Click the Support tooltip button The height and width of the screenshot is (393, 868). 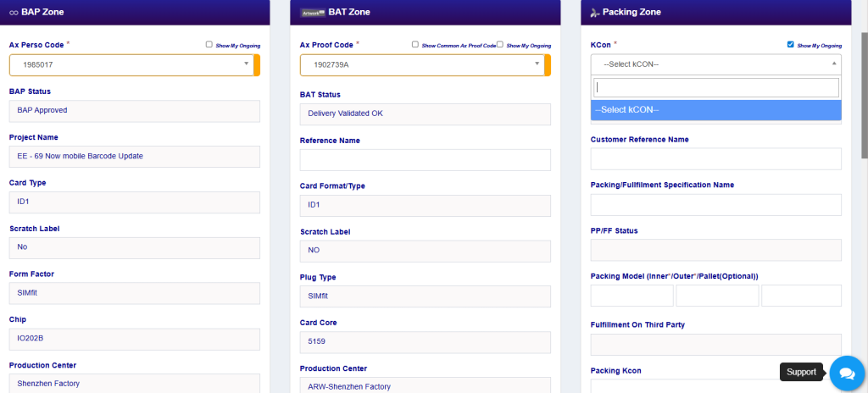tap(801, 372)
